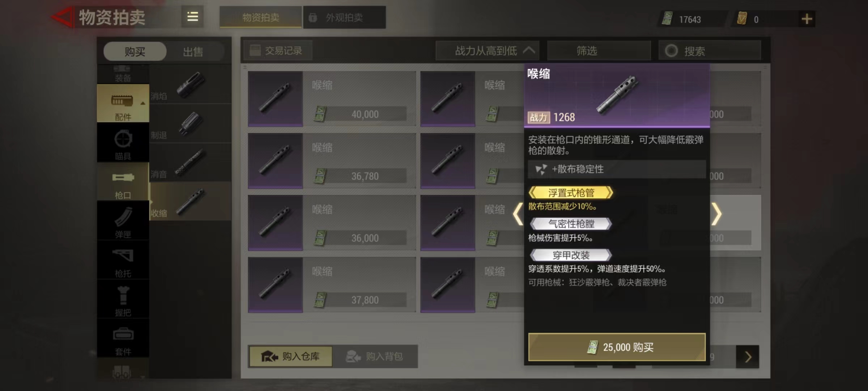
Task: Click the red back arrow icon
Action: (x=62, y=17)
